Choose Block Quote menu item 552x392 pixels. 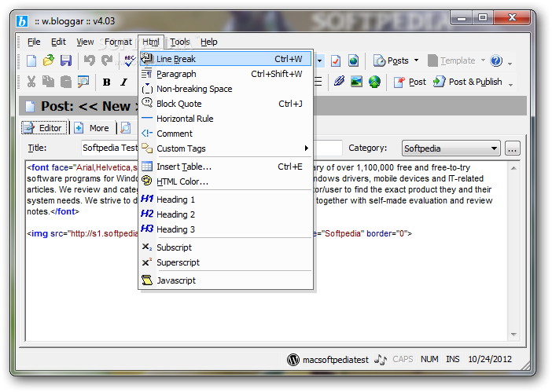point(226,104)
